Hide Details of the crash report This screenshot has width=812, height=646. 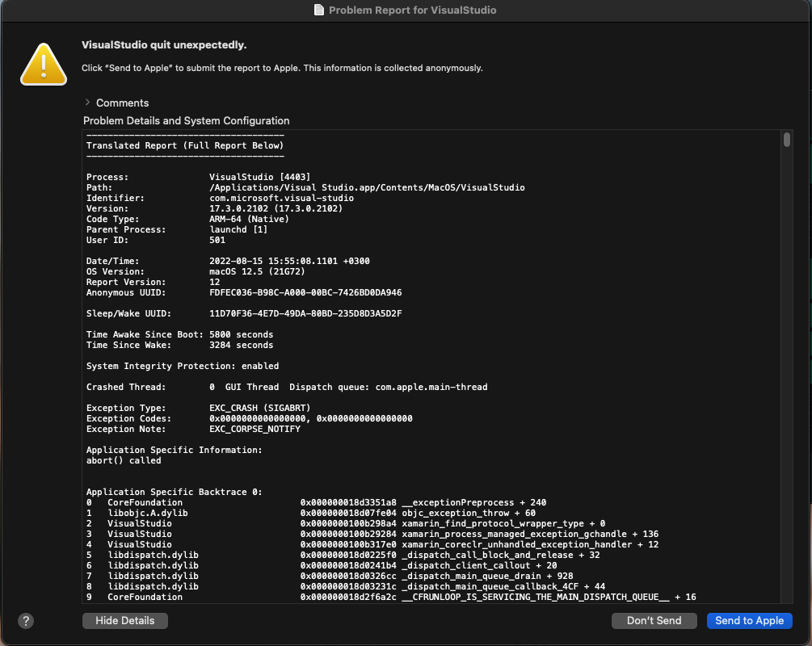point(124,621)
